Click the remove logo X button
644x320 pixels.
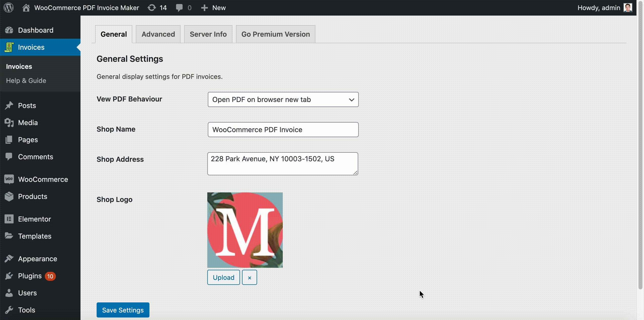(250, 277)
